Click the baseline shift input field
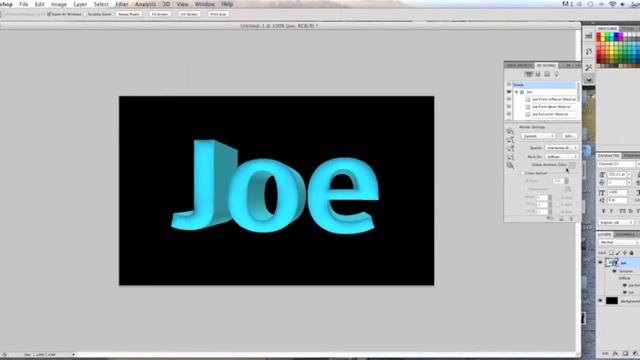This screenshot has width=640, height=360. [x=617, y=200]
